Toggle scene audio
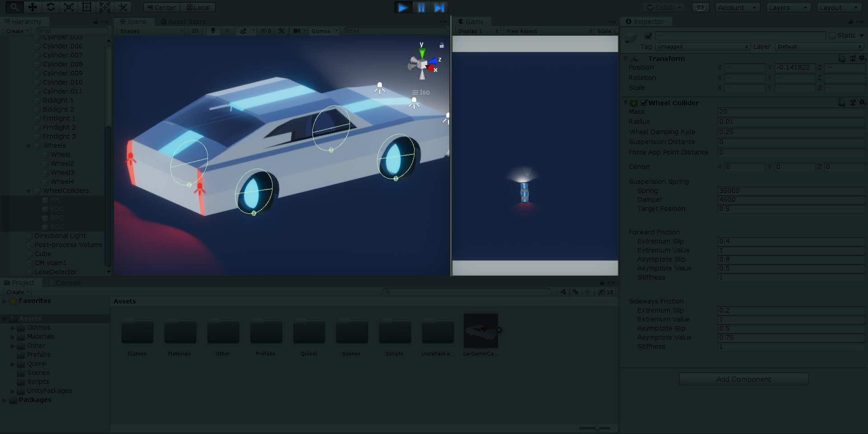868x434 pixels. pos(227,31)
